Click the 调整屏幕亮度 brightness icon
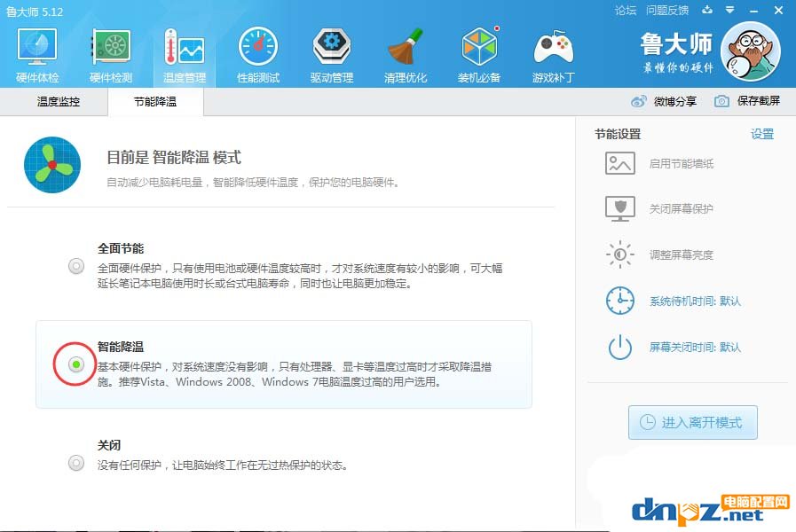796x532 pixels. coord(619,254)
